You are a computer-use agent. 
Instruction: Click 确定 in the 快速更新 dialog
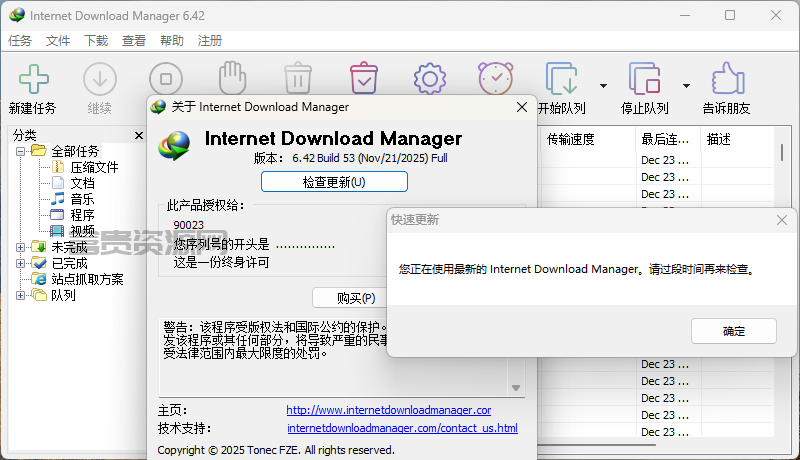(x=734, y=331)
